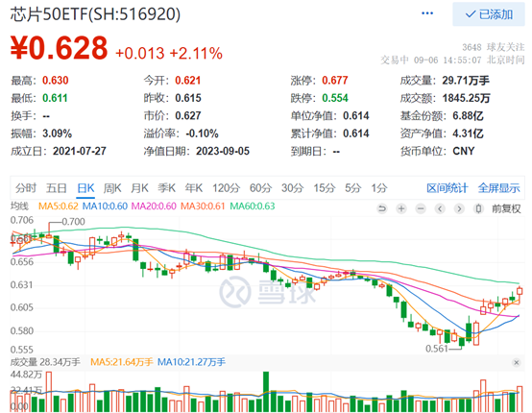Click the 今开 value 0.621

[188, 81]
